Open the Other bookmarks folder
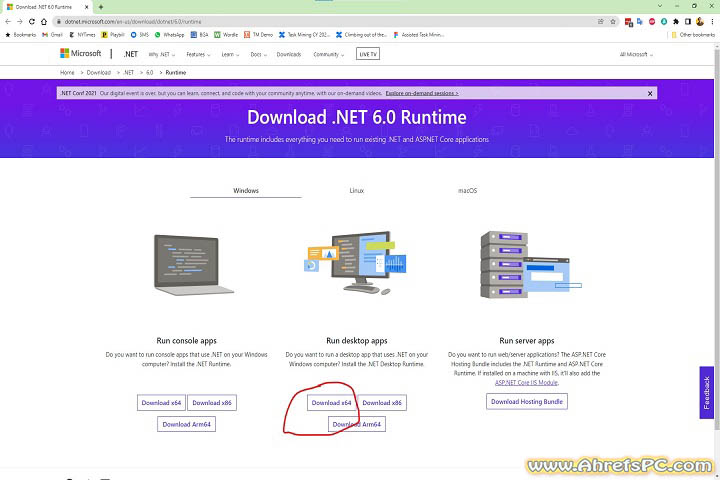 click(693, 34)
